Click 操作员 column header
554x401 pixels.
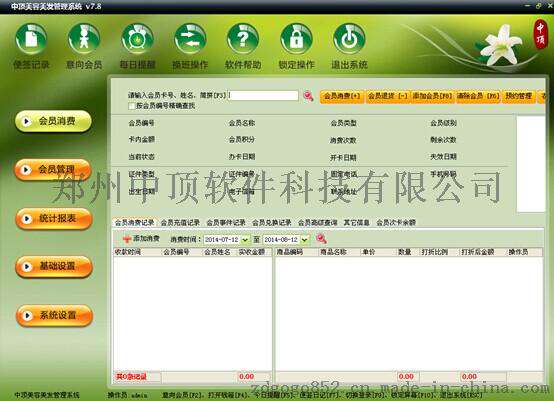(x=518, y=252)
